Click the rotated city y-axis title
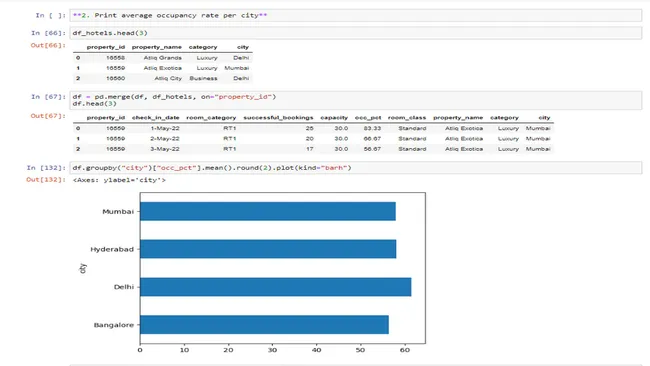Viewport: 650px width, 366px height. pos(83,268)
